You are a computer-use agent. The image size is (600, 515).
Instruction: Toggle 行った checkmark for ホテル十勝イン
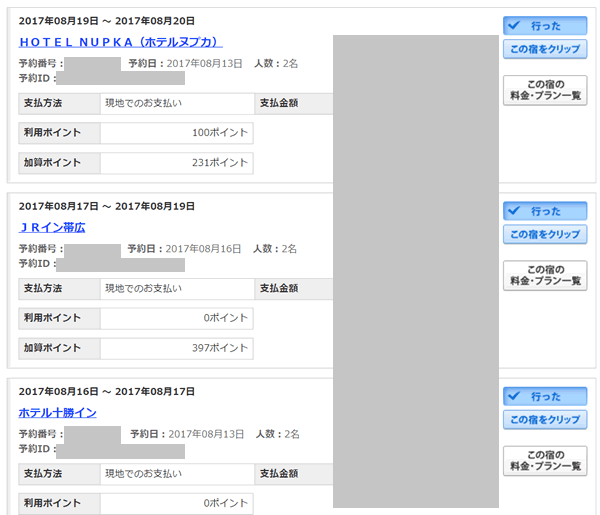click(x=544, y=396)
